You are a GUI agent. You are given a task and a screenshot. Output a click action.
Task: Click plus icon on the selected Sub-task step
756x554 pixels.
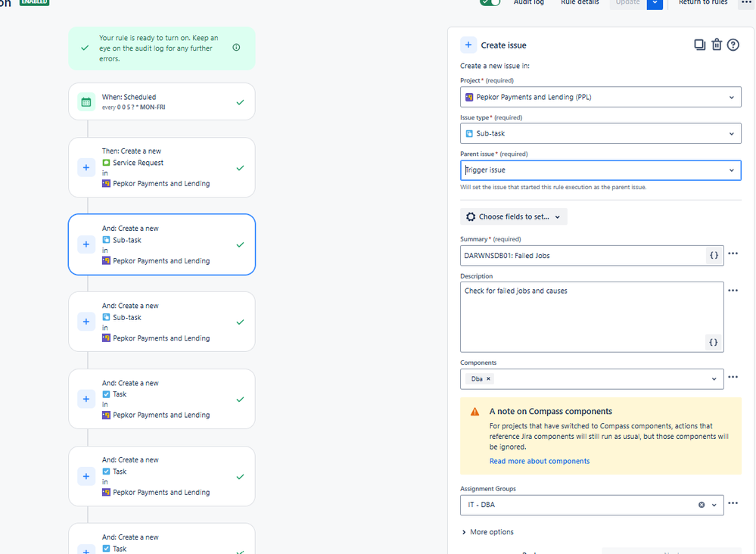pyautogui.click(x=86, y=244)
